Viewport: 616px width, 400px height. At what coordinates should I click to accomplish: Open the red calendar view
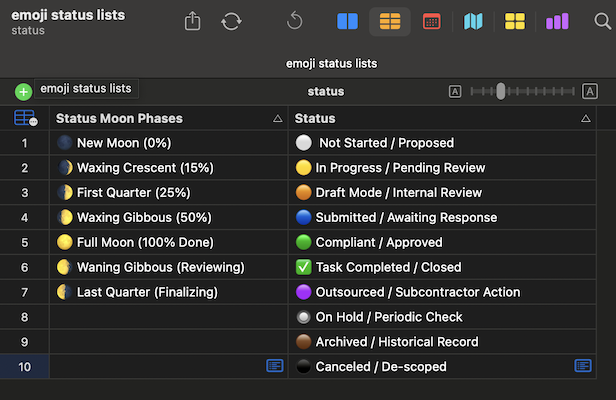[431, 21]
